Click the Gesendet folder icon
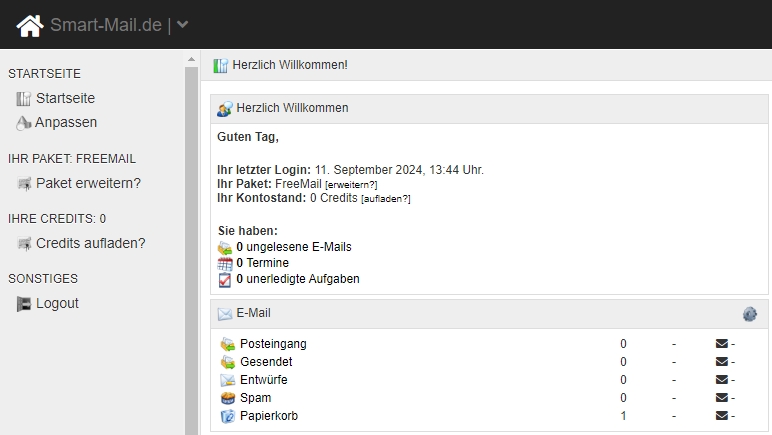Viewport: 772px width, 435px height. click(x=227, y=362)
